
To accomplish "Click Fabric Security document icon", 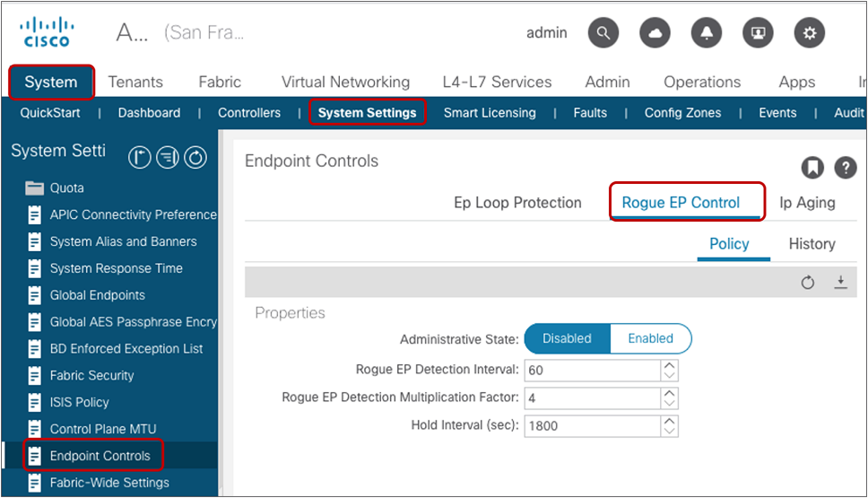I will click(34, 376).
